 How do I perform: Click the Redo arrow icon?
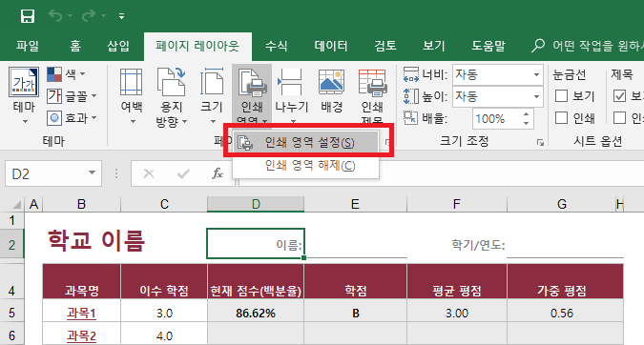tap(89, 16)
